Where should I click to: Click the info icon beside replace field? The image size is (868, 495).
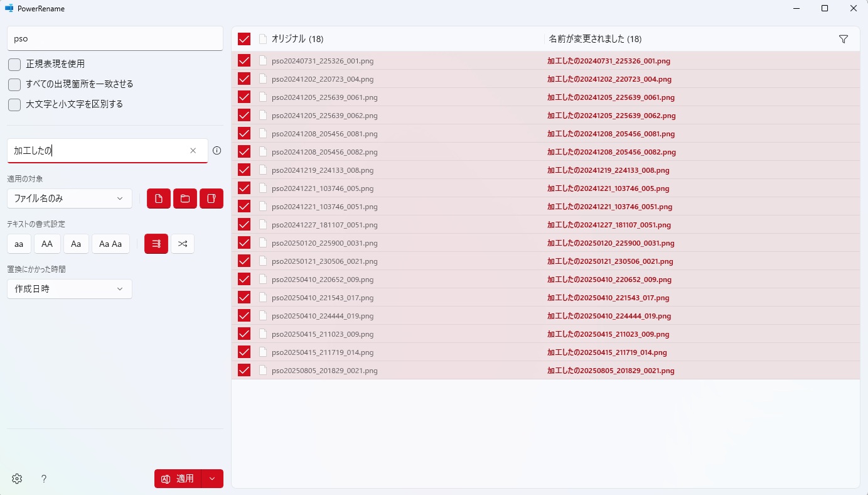217,151
